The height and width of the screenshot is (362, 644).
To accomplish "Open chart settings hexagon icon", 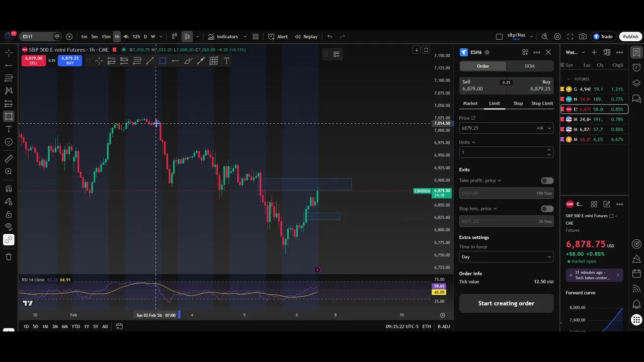I will 557,36.
